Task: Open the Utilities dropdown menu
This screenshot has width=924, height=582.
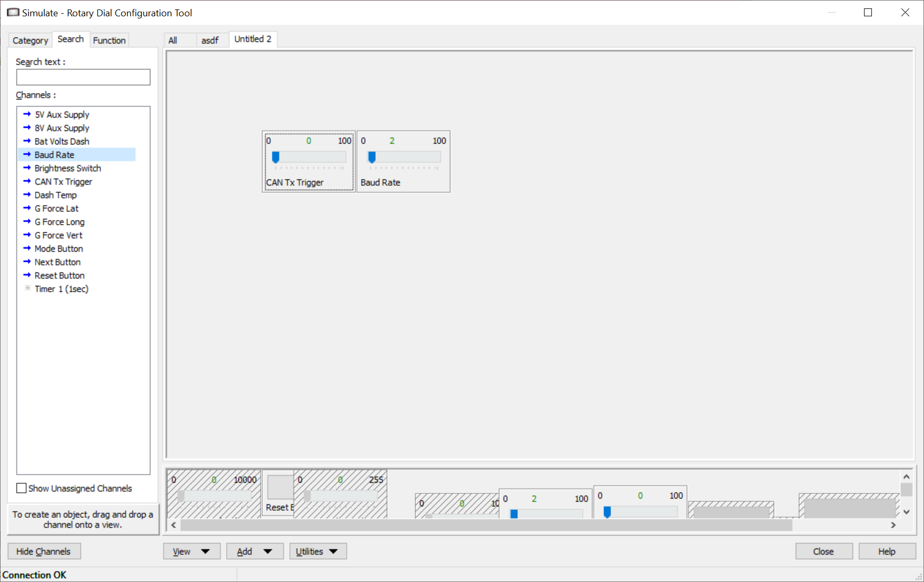Action: [x=317, y=551]
